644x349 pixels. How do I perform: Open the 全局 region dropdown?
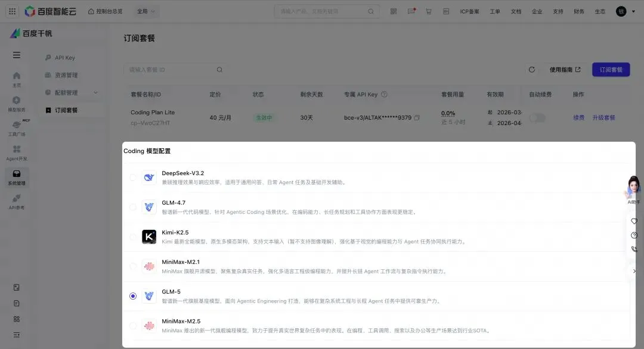pyautogui.click(x=146, y=11)
